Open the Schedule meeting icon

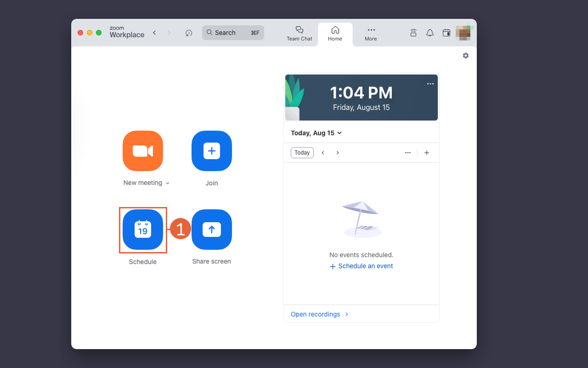coord(143,230)
